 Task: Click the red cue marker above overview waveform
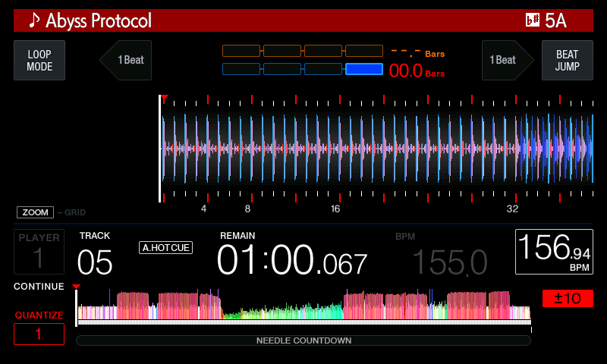pos(77,287)
